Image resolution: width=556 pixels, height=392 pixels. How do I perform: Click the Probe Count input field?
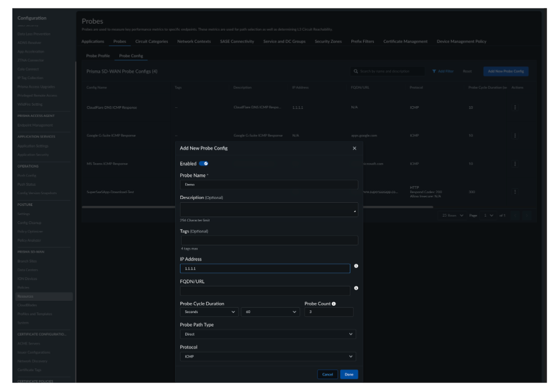point(329,312)
